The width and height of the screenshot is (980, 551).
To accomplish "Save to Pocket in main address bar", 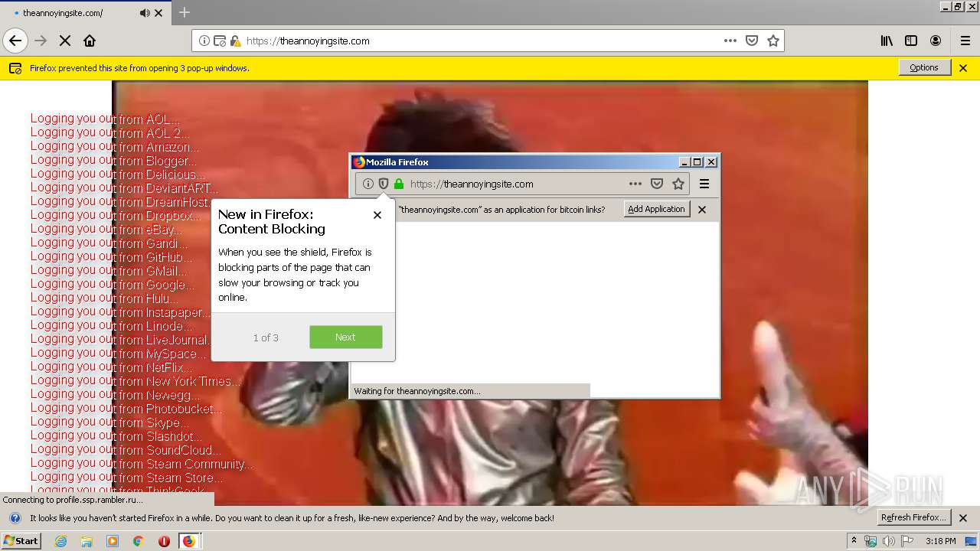I will 752,41.
